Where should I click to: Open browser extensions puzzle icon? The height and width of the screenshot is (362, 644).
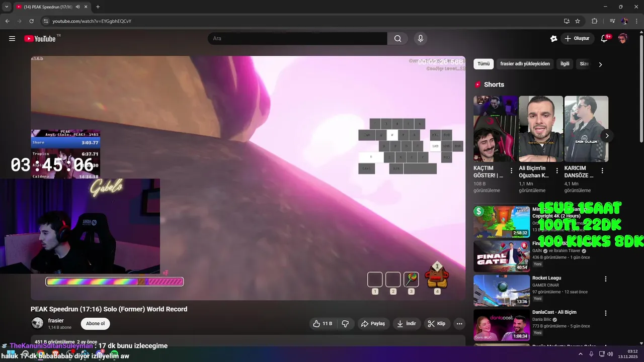pyautogui.click(x=595, y=21)
